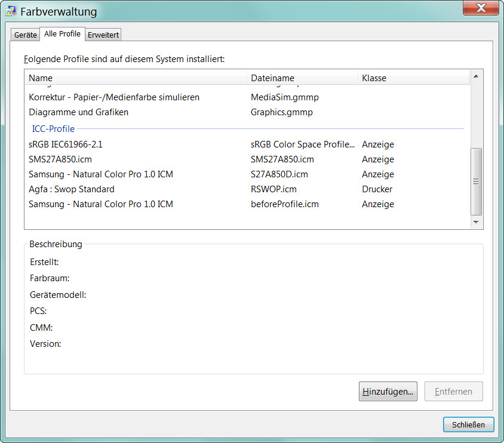Image resolution: width=504 pixels, height=443 pixels.
Task: Switch to the Geräte tab
Action: (x=26, y=35)
